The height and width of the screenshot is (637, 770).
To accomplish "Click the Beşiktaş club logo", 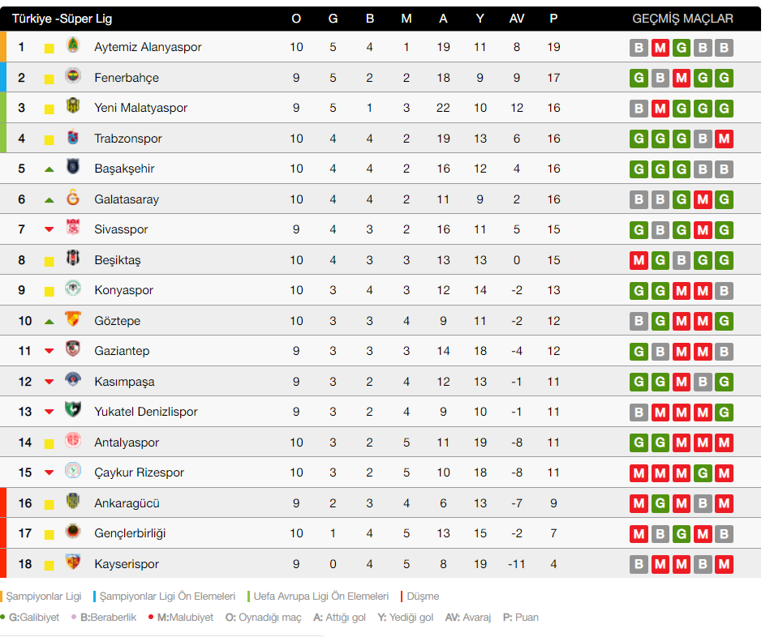I will (72, 260).
